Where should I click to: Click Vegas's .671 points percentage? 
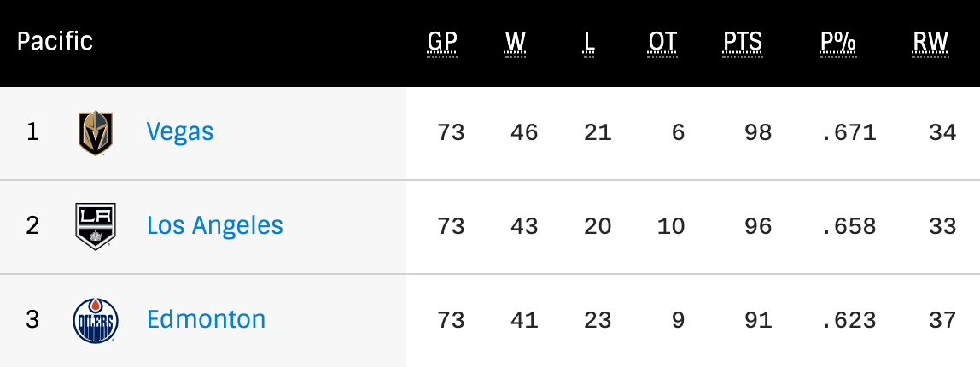click(x=848, y=132)
